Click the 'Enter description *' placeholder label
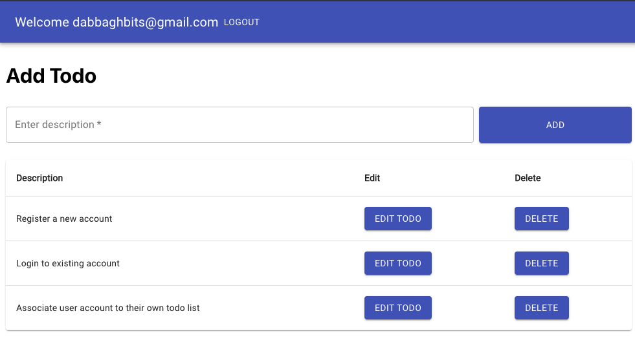The image size is (635, 364). [x=58, y=125]
